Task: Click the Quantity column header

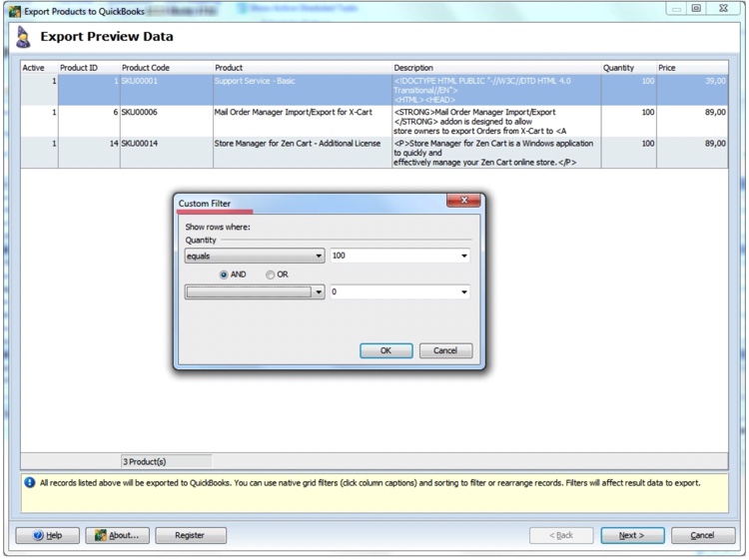Action: [x=628, y=68]
